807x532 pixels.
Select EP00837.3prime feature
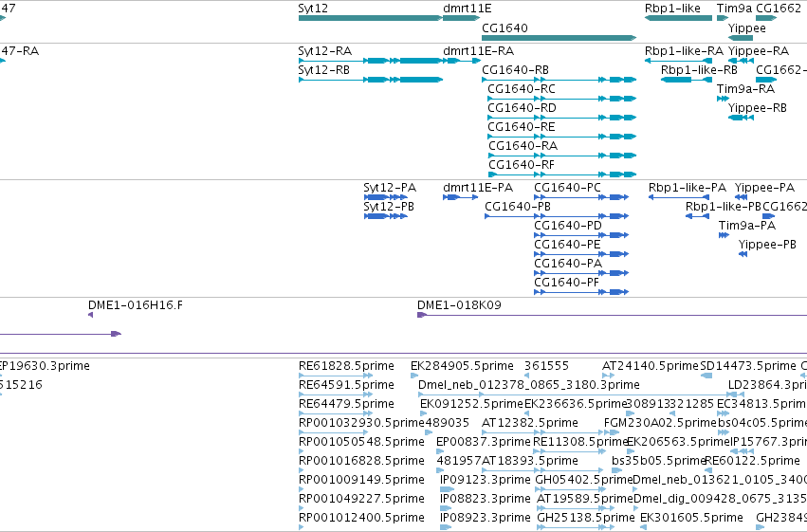click(x=439, y=451)
